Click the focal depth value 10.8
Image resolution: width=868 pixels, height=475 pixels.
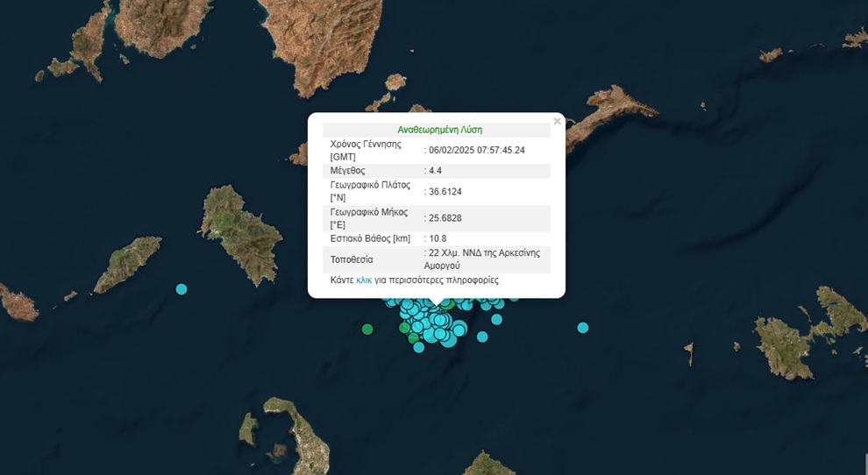(x=438, y=238)
